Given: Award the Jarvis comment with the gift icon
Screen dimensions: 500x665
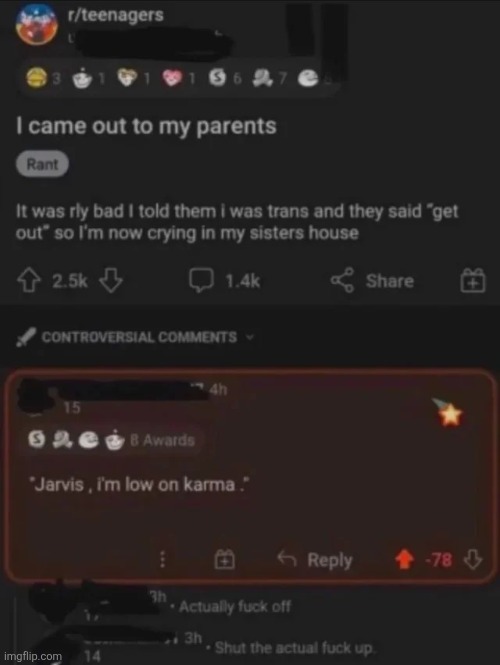Looking at the screenshot, I should [x=225, y=560].
